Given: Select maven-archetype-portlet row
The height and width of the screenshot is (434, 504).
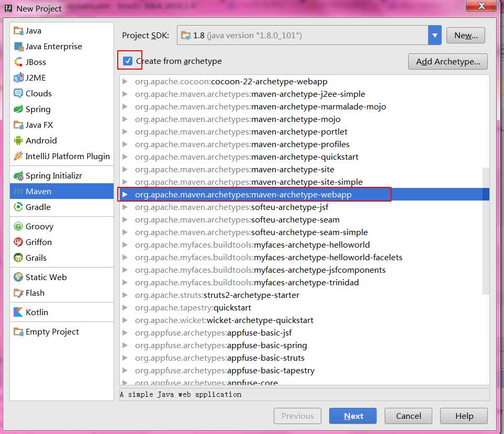Looking at the screenshot, I should 305,132.
